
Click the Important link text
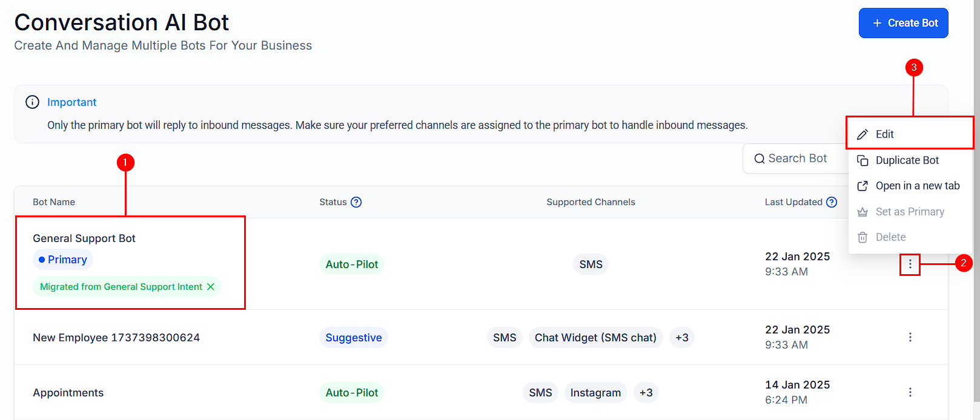pyautogui.click(x=72, y=102)
